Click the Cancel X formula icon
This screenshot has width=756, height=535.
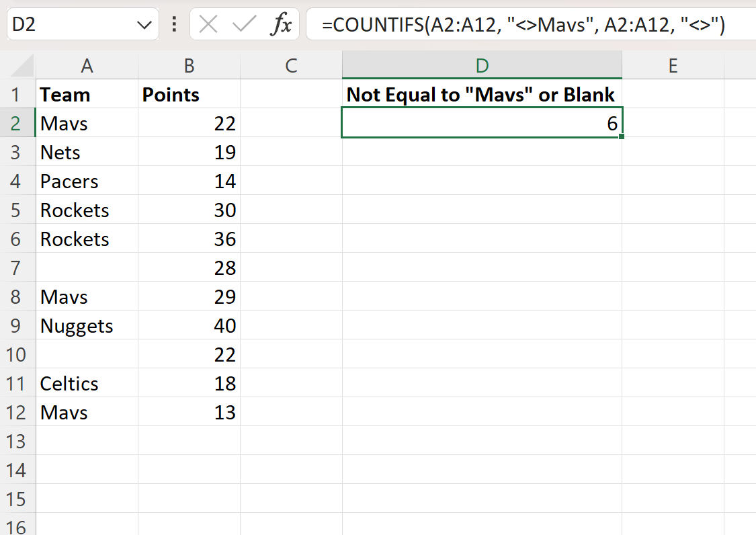point(209,25)
